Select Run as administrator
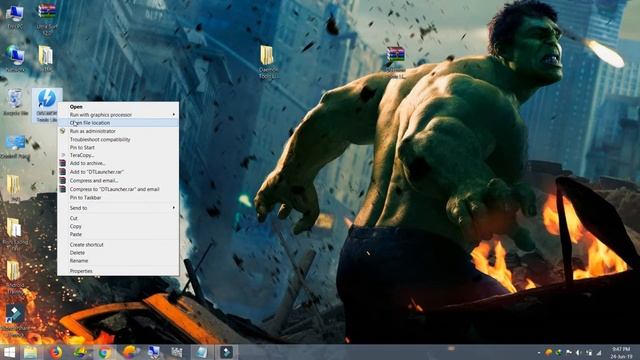 click(x=118, y=131)
